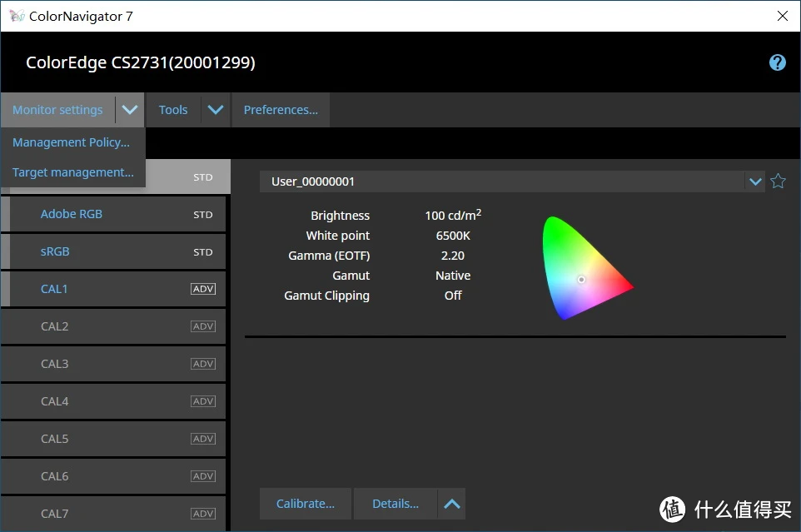Expand the Tools dropdown arrow

tap(216, 110)
